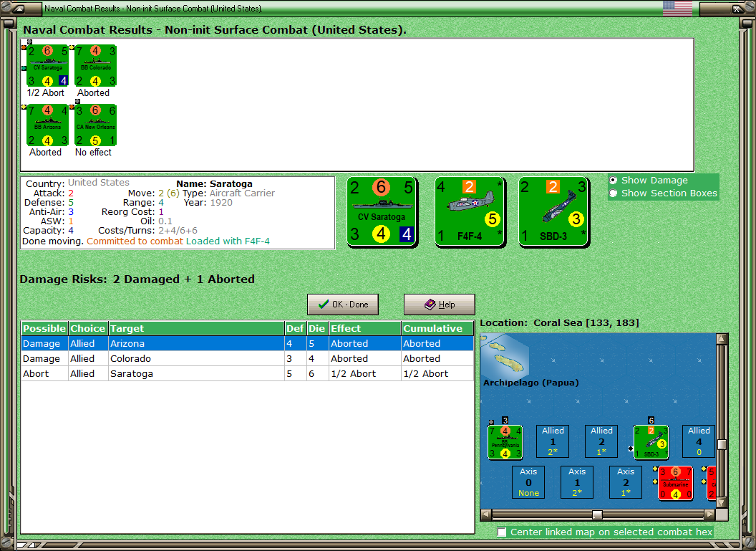Click the Allied 1 section box
The height and width of the screenshot is (551, 756).
point(553,441)
